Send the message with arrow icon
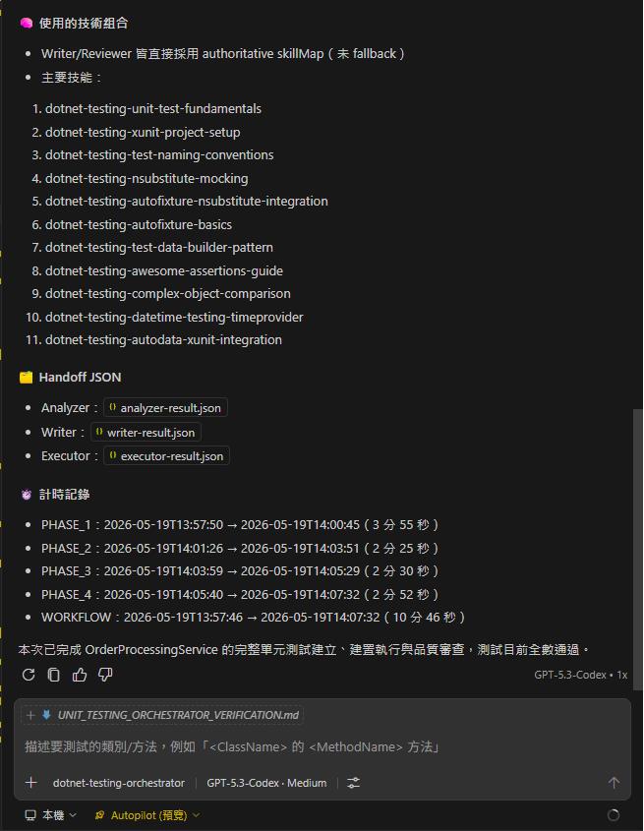Viewport: 644px width, 831px height. coord(614,782)
